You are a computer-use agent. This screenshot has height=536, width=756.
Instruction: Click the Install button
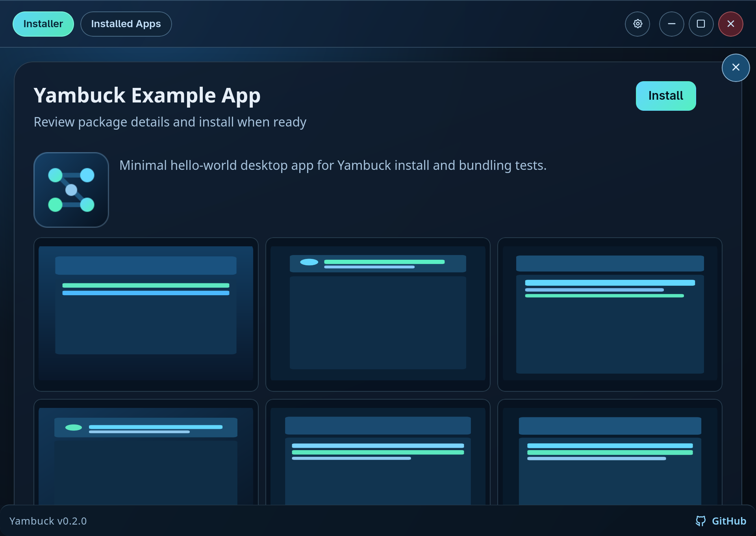[666, 96]
